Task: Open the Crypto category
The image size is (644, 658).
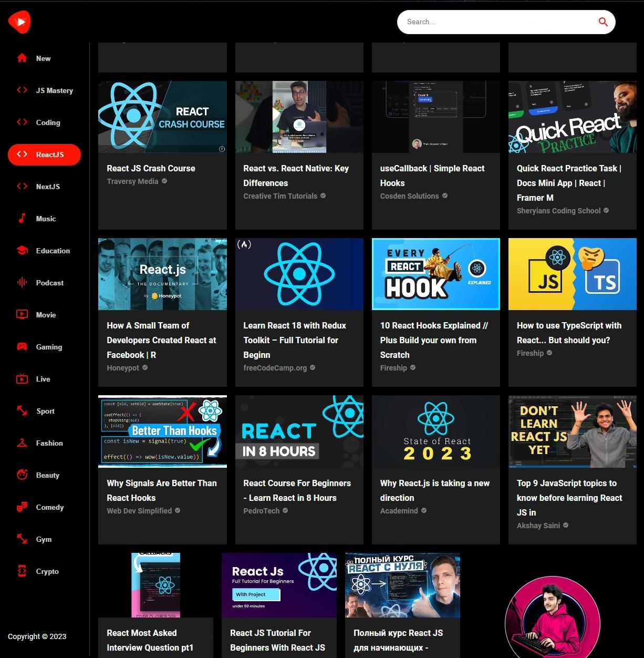Action: (x=44, y=571)
